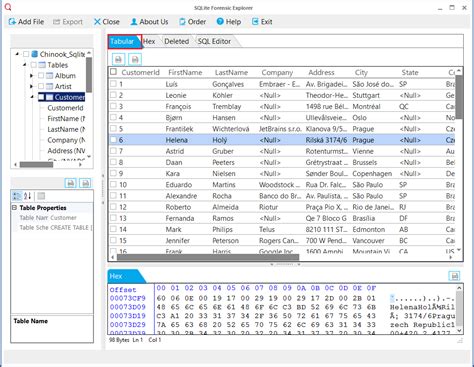
Task: Click first save icon above Table Properties
Action: (70, 183)
